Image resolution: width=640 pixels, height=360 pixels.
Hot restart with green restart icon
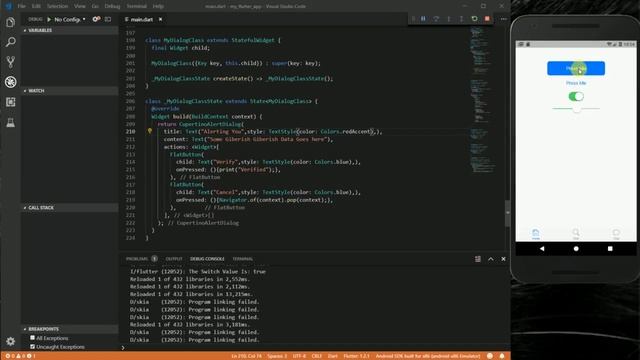click(474, 19)
